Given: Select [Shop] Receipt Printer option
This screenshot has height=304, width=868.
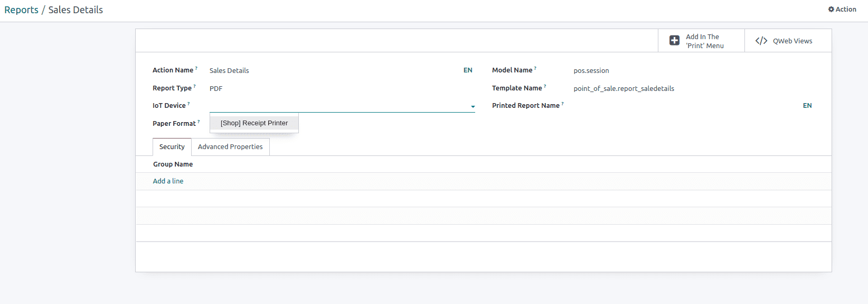Looking at the screenshot, I should tap(254, 123).
